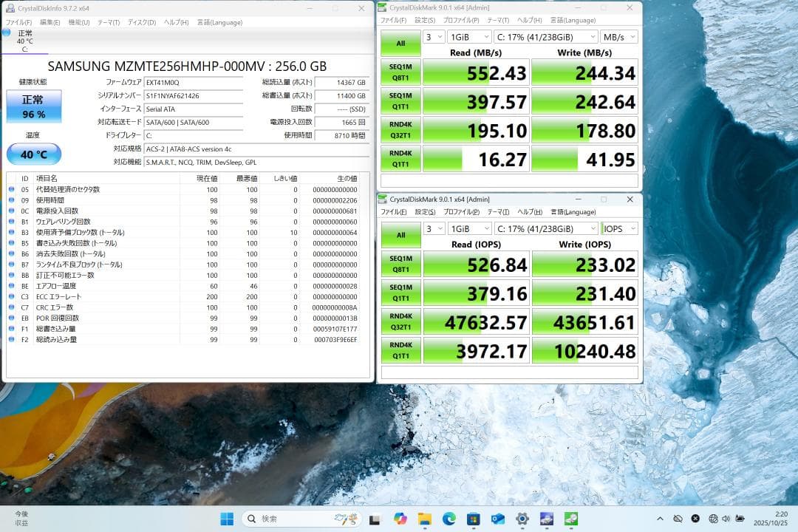The image size is (798, 532).
Task: Run the All benchmark in the MB/s window
Action: (x=400, y=43)
